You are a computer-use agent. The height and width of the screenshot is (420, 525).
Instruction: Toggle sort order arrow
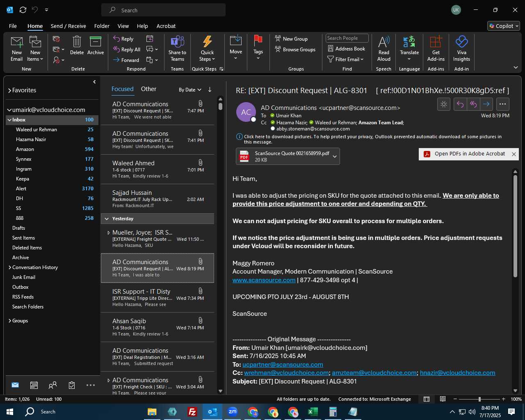[210, 89]
